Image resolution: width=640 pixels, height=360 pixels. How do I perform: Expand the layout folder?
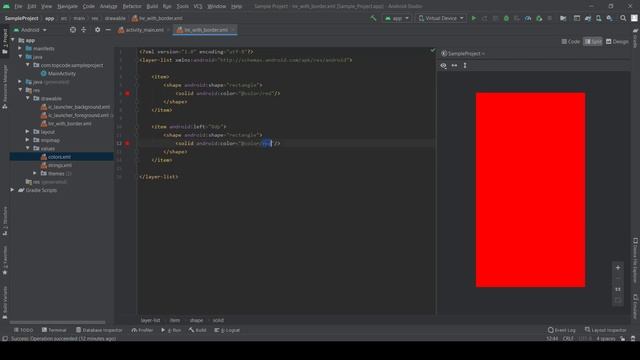pos(28,131)
